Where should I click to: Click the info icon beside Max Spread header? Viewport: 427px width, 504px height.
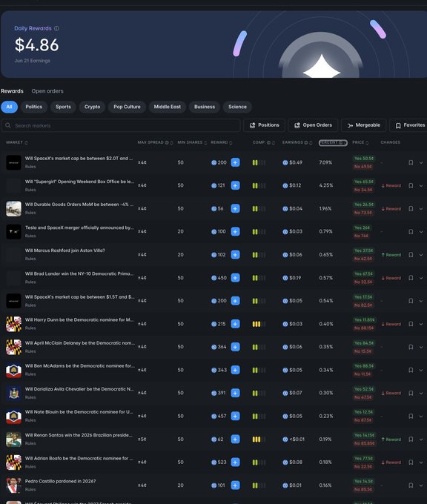click(167, 142)
